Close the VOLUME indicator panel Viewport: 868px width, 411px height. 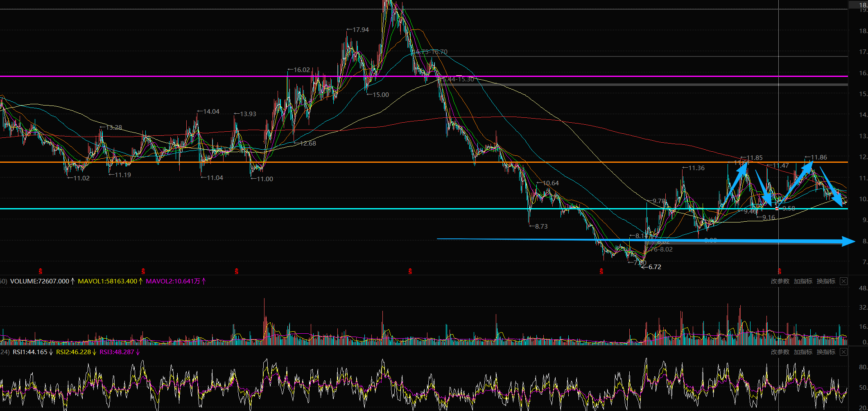(x=843, y=281)
